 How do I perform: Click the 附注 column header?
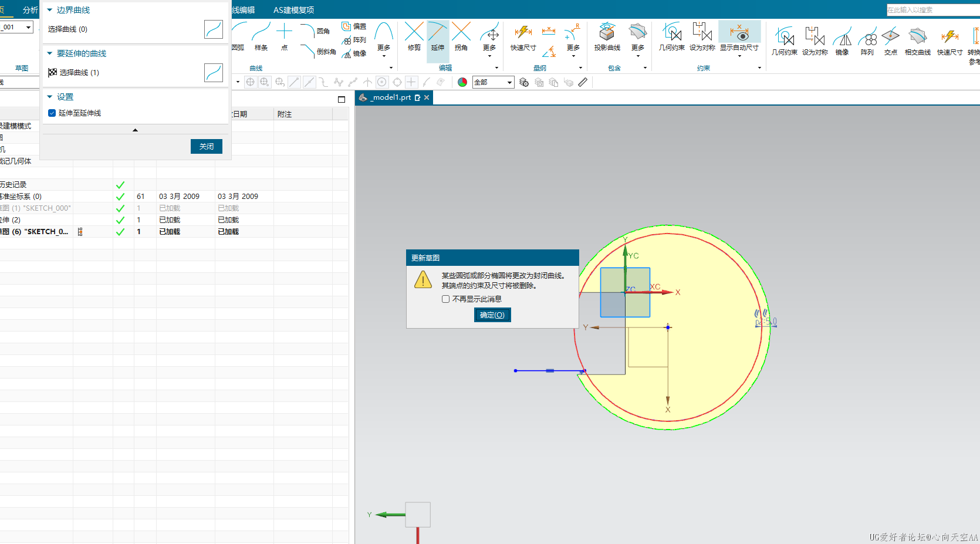[303, 114]
